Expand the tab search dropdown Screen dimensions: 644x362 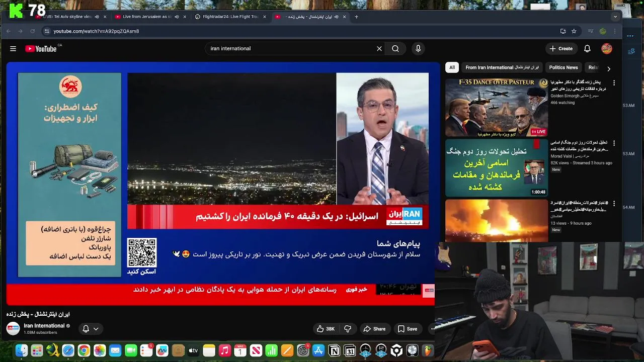615,17
